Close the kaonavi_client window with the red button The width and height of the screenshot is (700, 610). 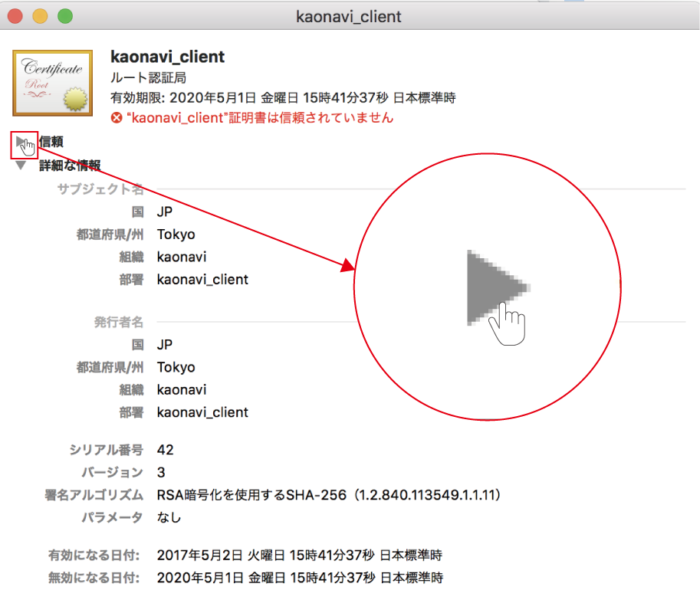15,16
